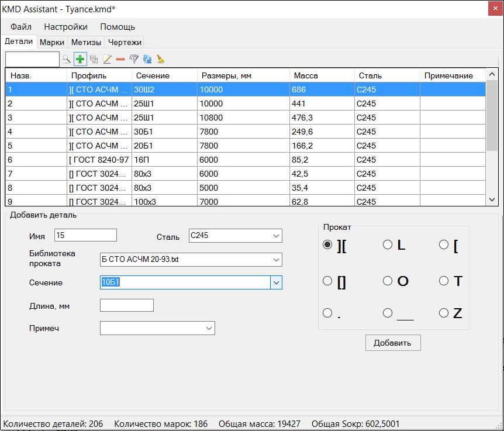The width and height of the screenshot is (504, 431).
Task: Click the magnifier search icon
Action: point(67,59)
